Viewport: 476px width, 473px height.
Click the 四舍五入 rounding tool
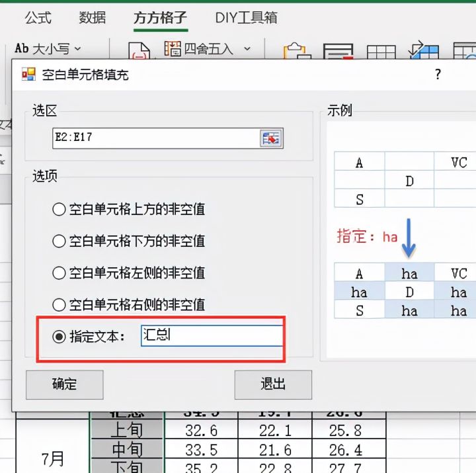point(199,48)
